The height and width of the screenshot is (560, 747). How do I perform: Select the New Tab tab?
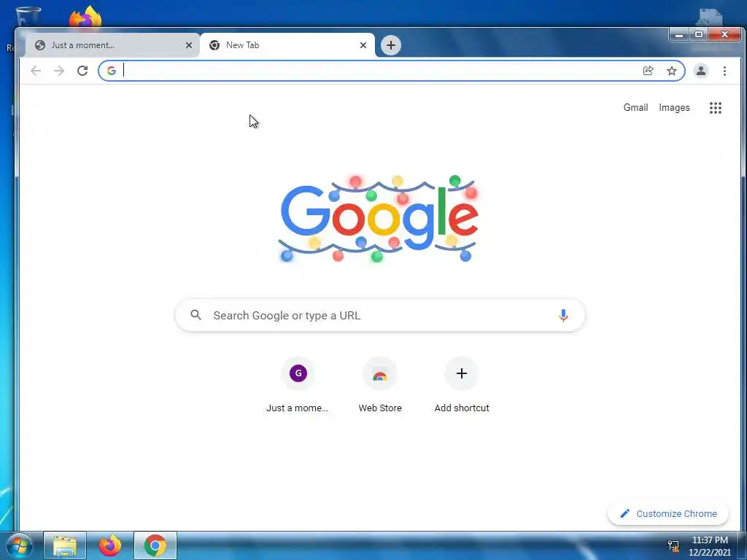coord(286,45)
